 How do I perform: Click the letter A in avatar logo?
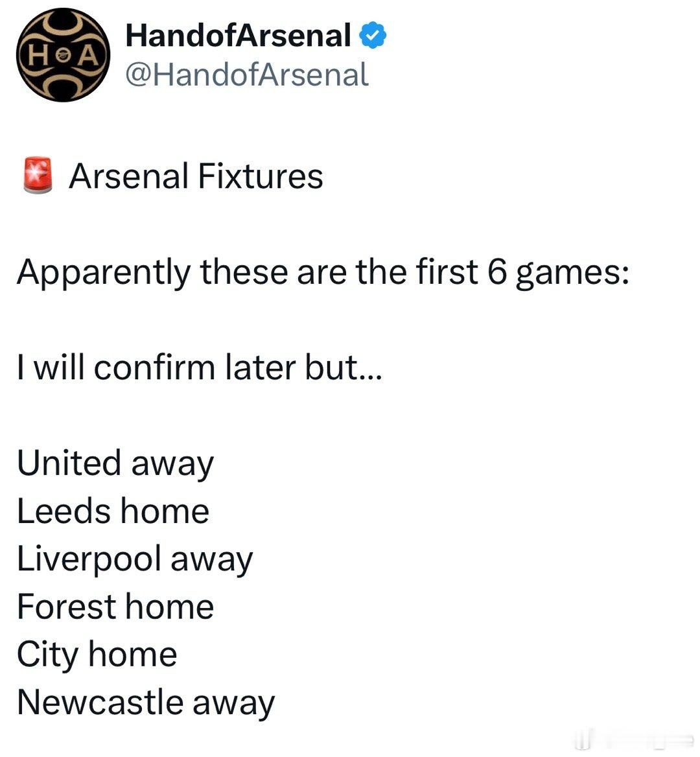pyautogui.click(x=88, y=56)
